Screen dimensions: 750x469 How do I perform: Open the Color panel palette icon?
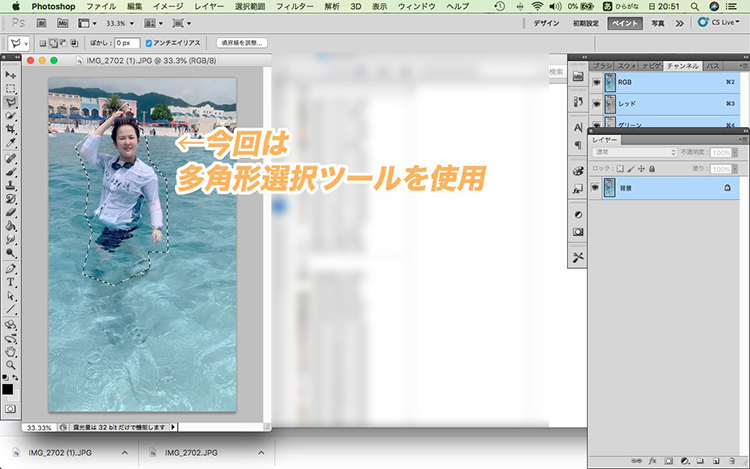coord(578,171)
